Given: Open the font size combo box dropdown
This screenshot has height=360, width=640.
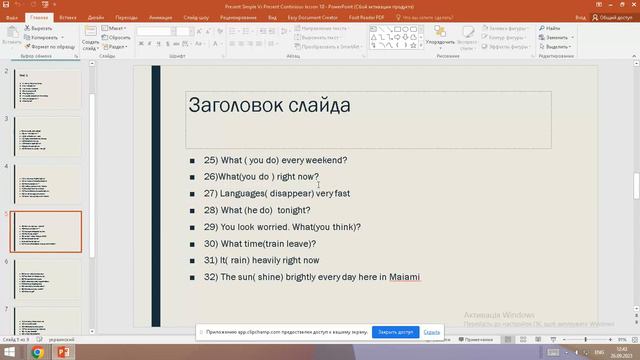Looking at the screenshot, I should (191, 31).
